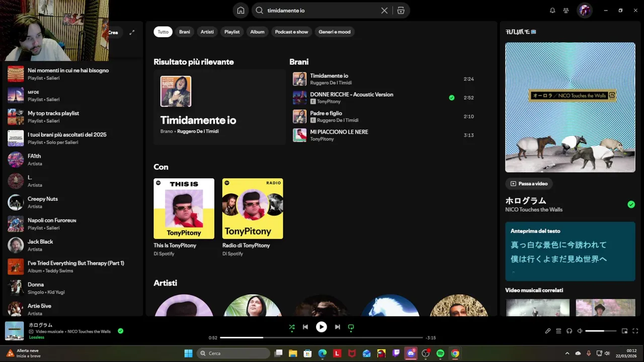The image size is (644, 362).
Task: Skip to previous track
Action: click(x=305, y=327)
